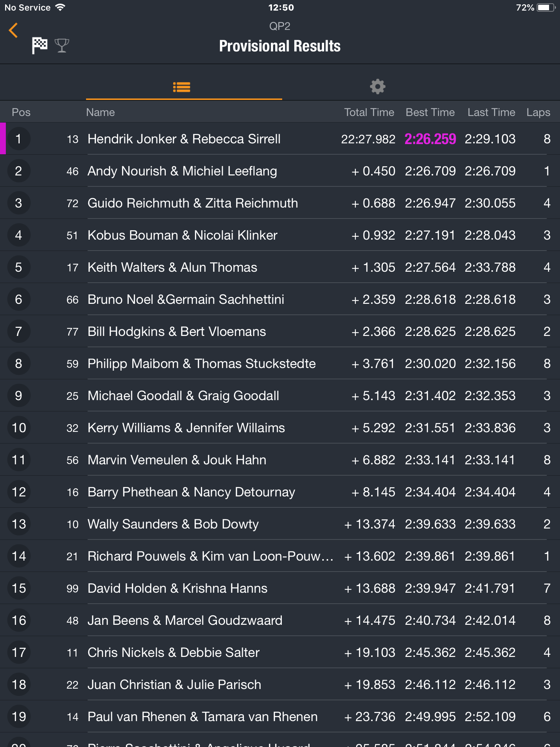Open the gear settings tab
The image size is (560, 747).
tap(378, 87)
